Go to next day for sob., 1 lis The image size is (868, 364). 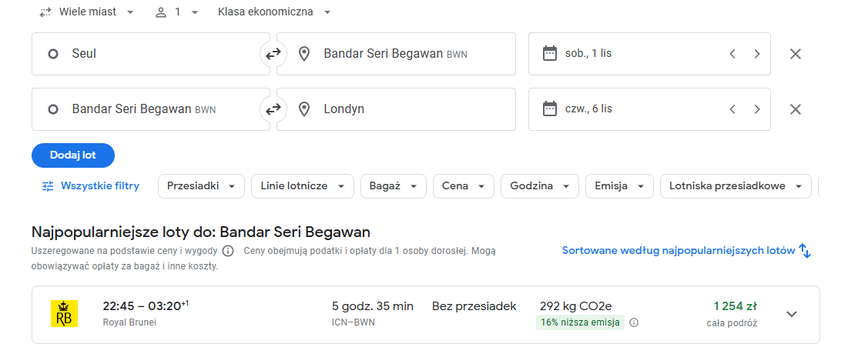coord(757,54)
